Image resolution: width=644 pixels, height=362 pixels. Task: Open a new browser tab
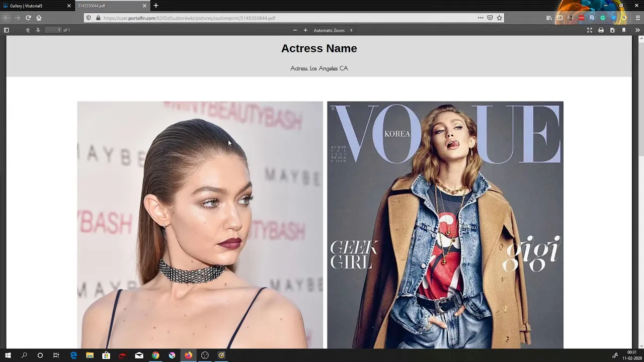point(156,6)
